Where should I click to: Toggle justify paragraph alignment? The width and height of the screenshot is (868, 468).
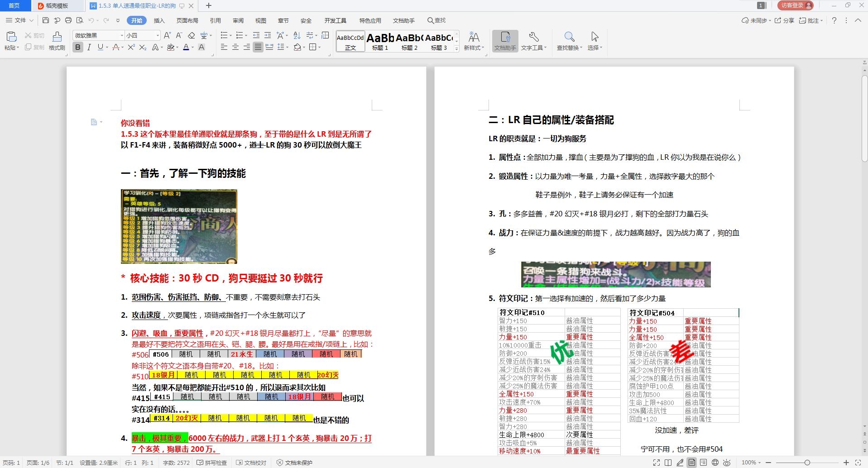[258, 47]
